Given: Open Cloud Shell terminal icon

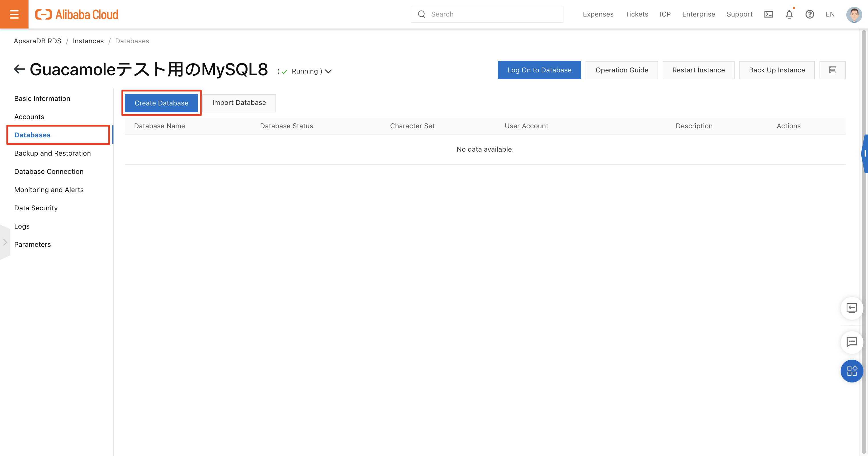Looking at the screenshot, I should tap(768, 14).
